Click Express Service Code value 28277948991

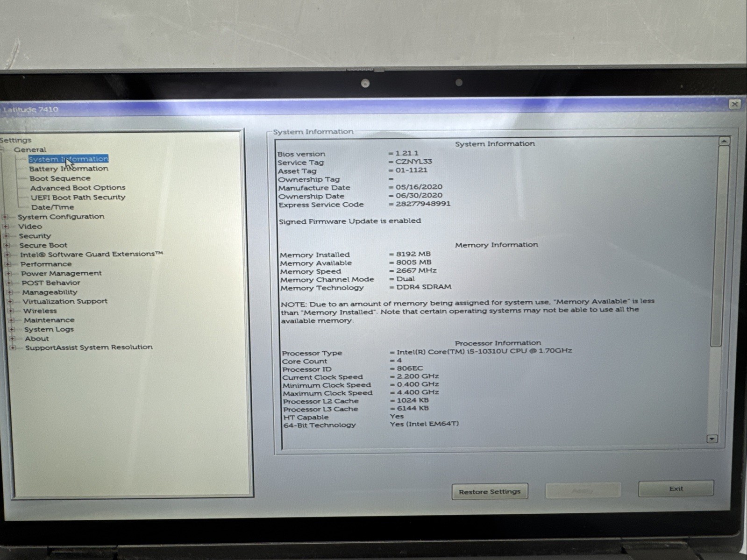(x=423, y=204)
